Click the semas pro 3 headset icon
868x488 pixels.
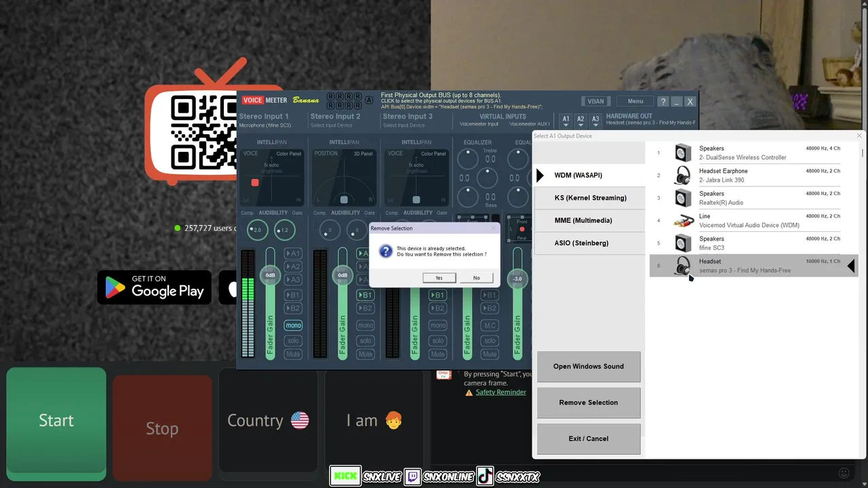tap(682, 266)
